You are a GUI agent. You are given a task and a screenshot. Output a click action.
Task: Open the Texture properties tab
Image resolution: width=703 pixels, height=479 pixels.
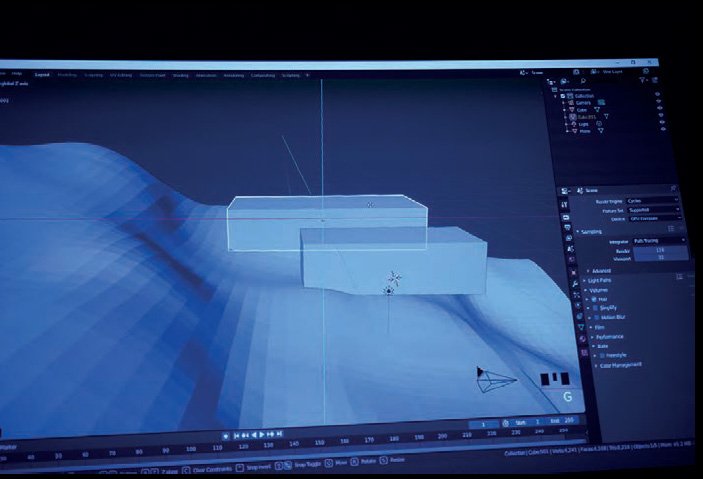tap(585, 353)
